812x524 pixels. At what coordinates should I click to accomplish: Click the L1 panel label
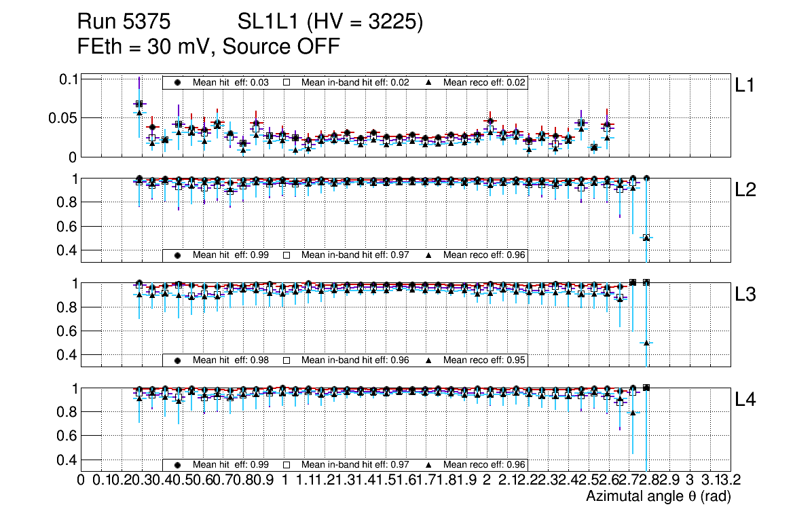point(745,86)
